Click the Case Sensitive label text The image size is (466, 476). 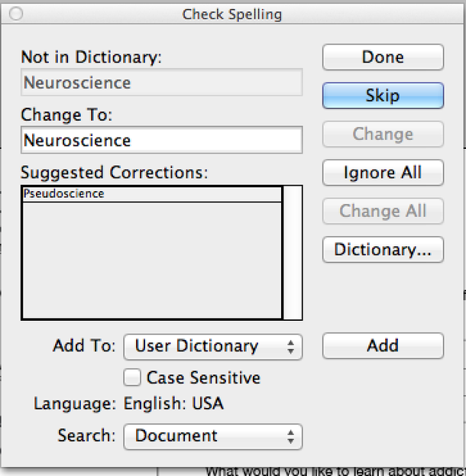(203, 377)
